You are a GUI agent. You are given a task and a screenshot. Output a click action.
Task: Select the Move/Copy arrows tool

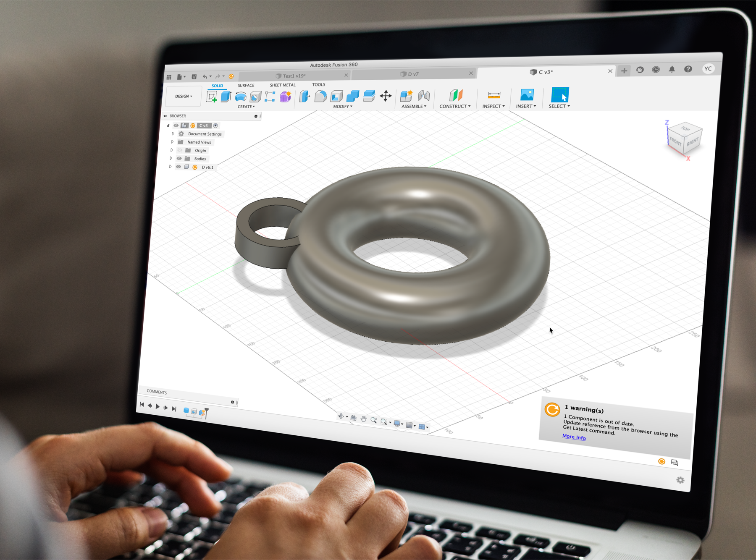[386, 96]
